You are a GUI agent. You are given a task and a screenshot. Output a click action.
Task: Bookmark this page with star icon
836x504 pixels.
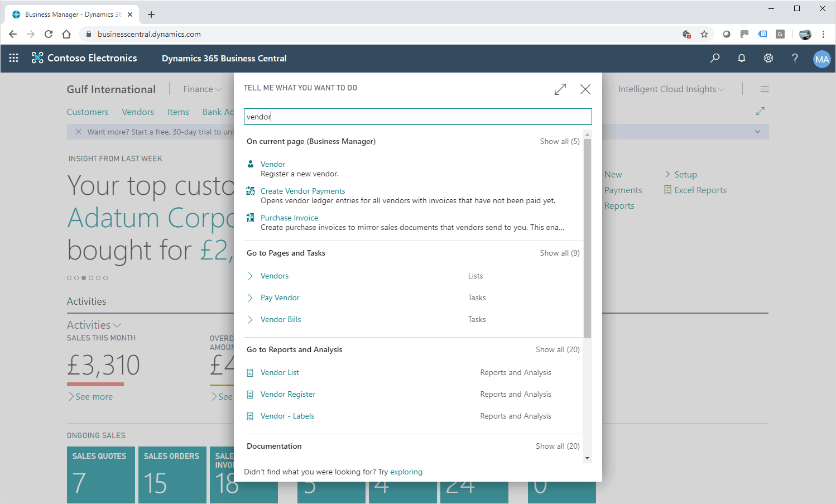click(704, 34)
